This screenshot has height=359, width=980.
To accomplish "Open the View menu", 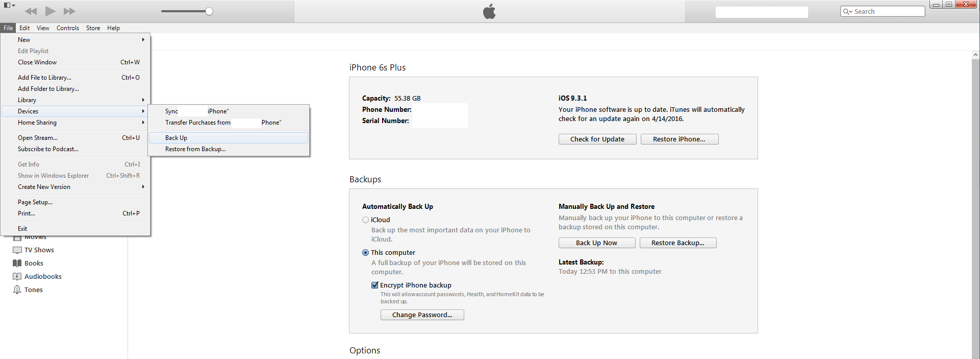I will (x=43, y=28).
